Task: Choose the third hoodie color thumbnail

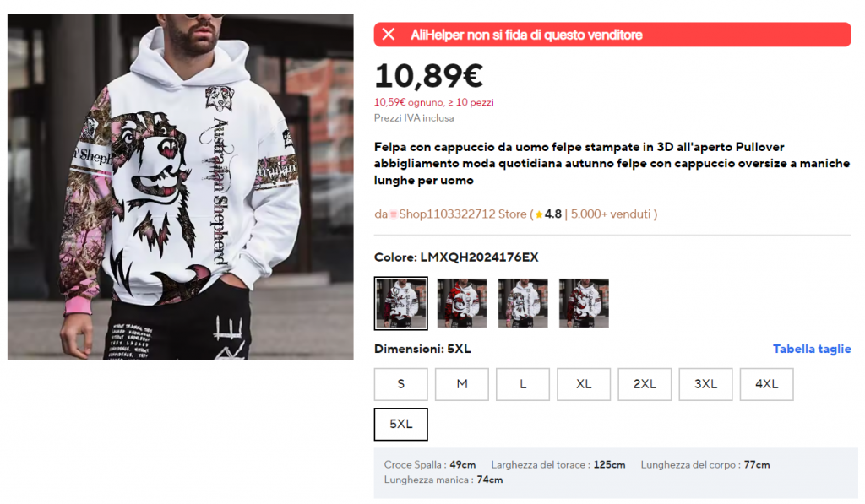Action: point(523,303)
